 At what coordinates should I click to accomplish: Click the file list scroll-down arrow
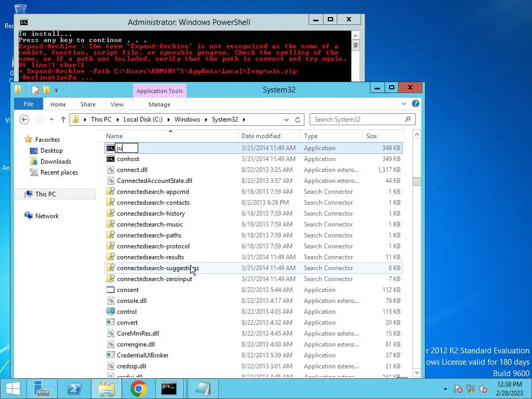pyautogui.click(x=417, y=372)
